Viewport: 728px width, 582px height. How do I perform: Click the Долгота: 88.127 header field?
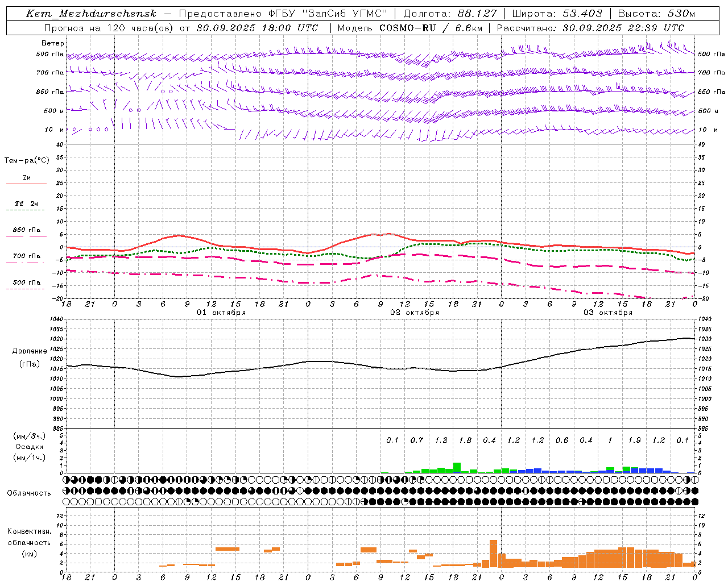click(450, 14)
